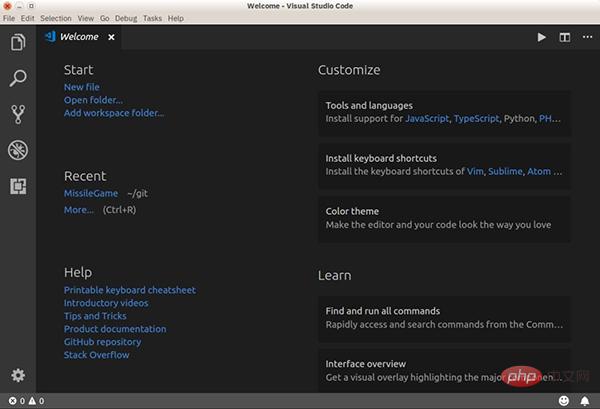Install JavaScript support link
Viewport: 600px width, 409px height.
click(427, 119)
